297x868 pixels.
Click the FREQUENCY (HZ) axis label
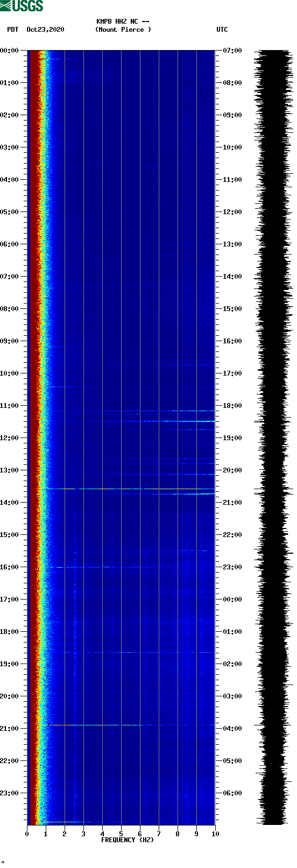128,840
